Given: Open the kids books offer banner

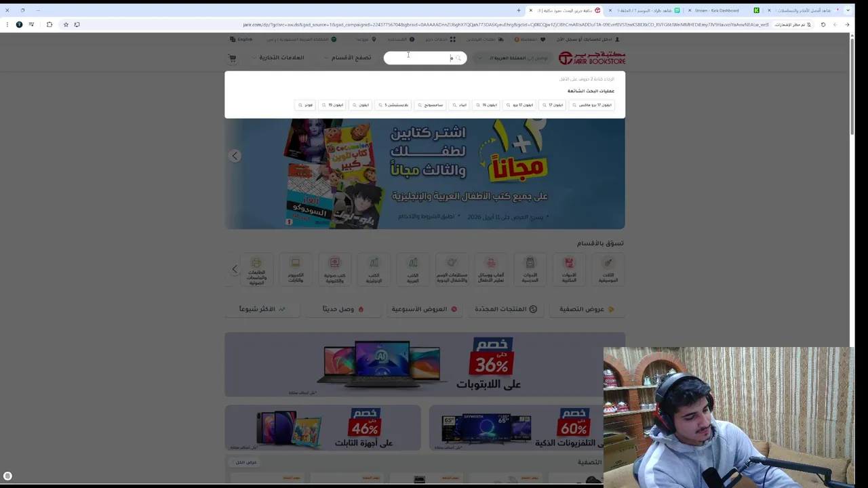Looking at the screenshot, I should (425, 174).
